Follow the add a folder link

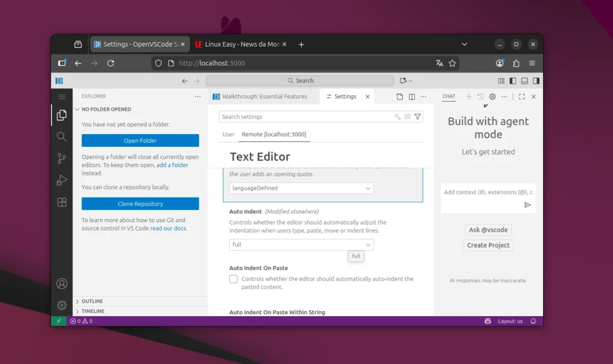pos(172,165)
